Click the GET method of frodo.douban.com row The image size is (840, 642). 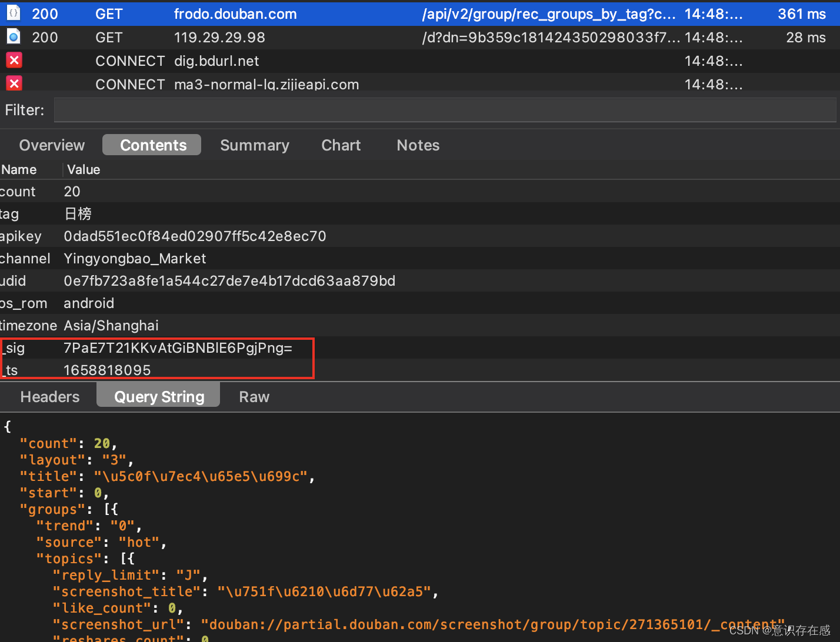click(x=109, y=14)
